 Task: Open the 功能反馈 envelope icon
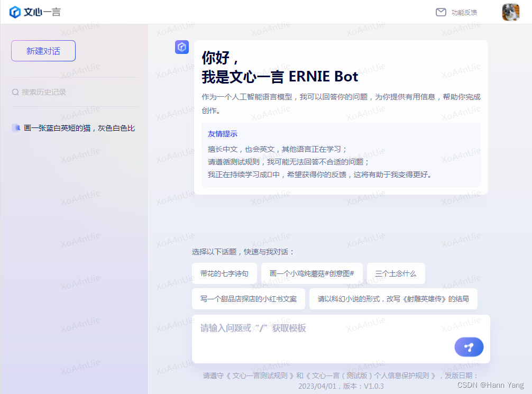point(441,13)
